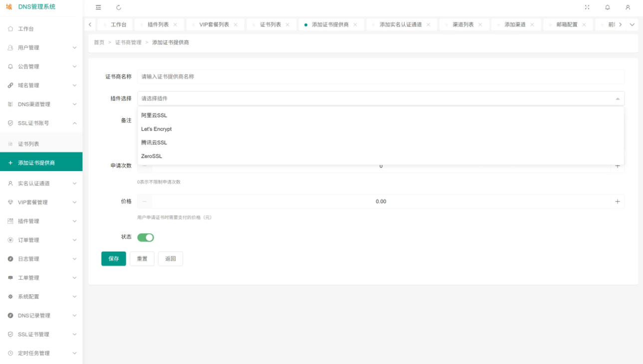This screenshot has width=643, height=364.
Task: Open the notification bell
Action: [607, 7]
